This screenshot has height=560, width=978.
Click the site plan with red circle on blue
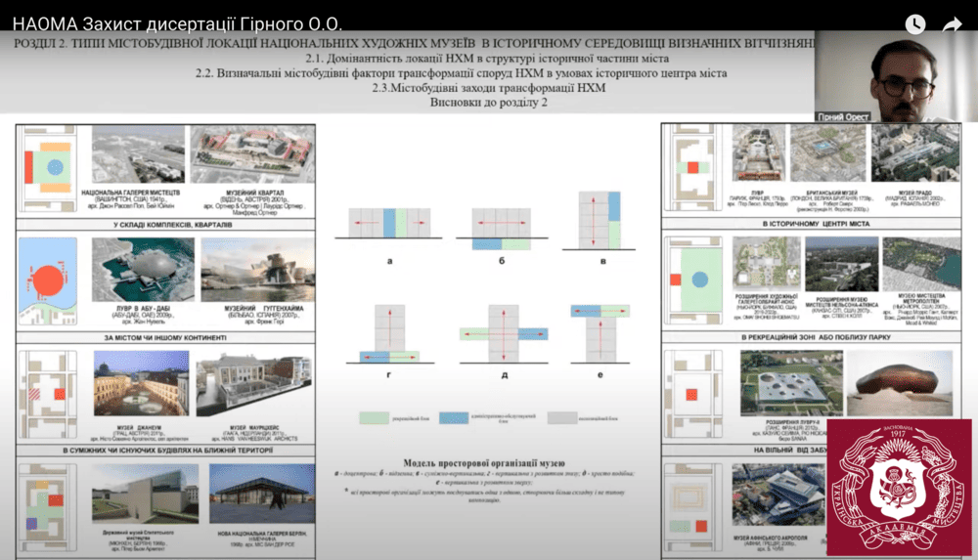[x=48, y=280]
